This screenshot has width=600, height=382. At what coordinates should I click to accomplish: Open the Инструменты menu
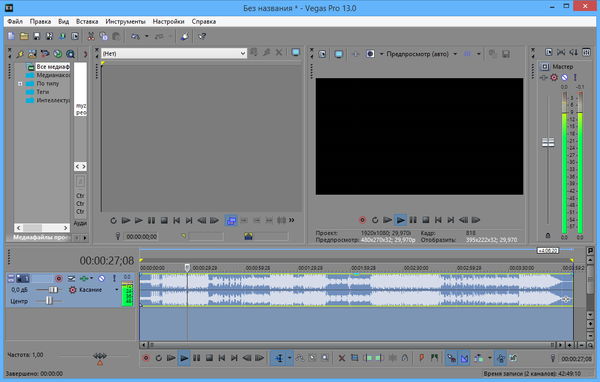coord(126,21)
